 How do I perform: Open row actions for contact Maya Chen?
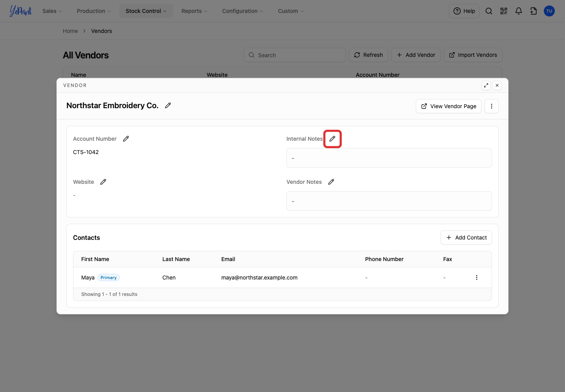click(477, 278)
